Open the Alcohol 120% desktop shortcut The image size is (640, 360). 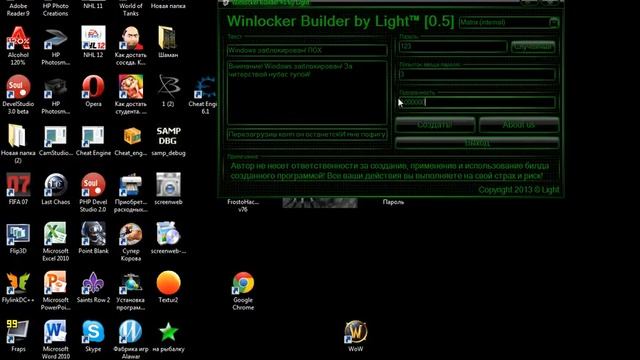(x=18, y=39)
